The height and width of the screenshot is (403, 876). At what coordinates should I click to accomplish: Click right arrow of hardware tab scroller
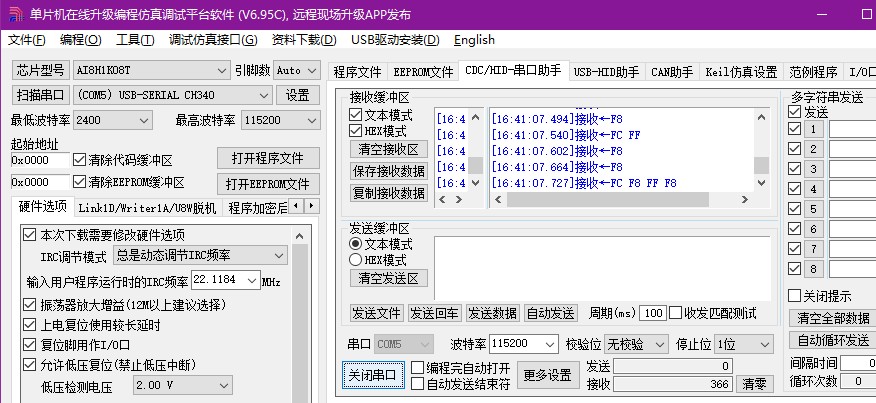coord(312,206)
